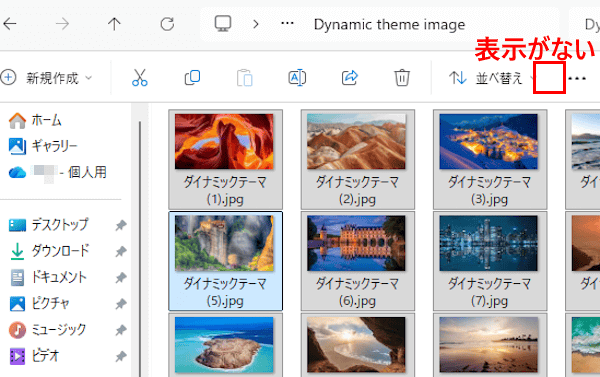This screenshot has width=600, height=377.
Task: Select the sea cave beach sunset thumbnail
Action: 356,345
